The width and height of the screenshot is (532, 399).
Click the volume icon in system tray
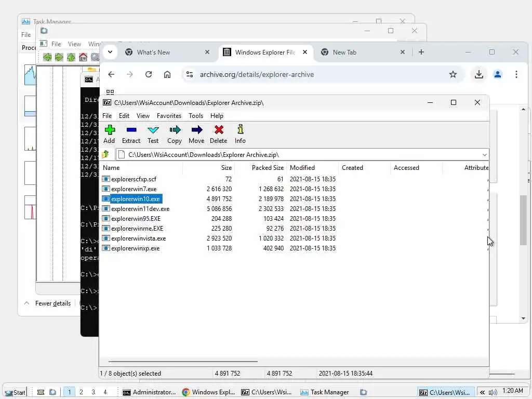493,392
